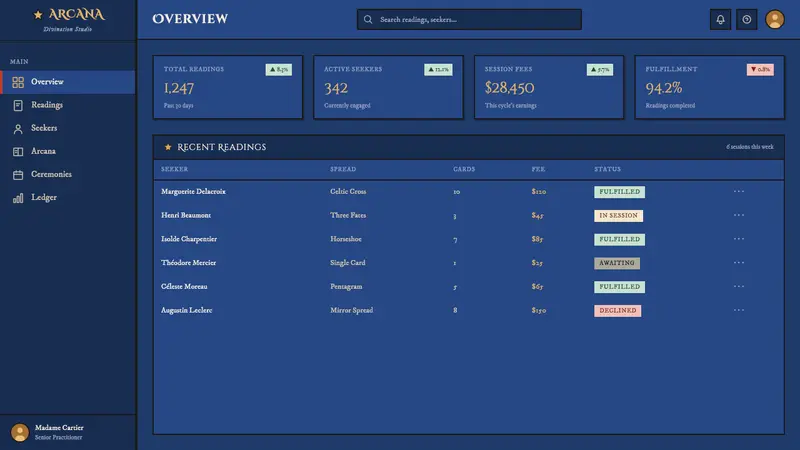Navigate to Seekers
Viewport: 800px width, 450px height.
[68, 128]
